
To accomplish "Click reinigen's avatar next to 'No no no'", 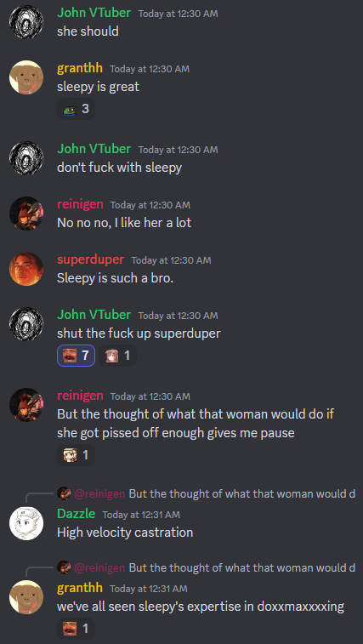I will [26, 214].
